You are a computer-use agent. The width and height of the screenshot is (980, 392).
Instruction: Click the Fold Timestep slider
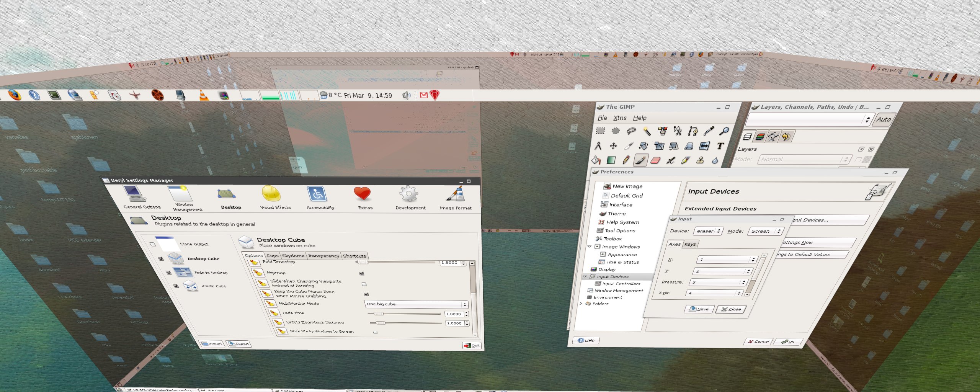point(396,263)
